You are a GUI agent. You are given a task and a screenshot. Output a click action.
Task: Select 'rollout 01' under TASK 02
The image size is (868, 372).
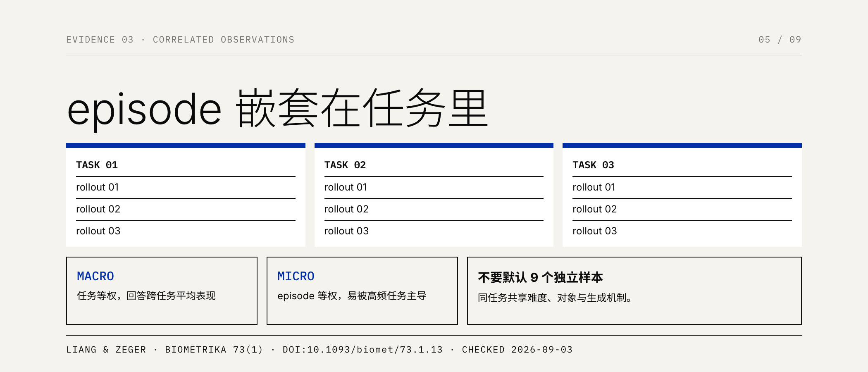click(346, 187)
